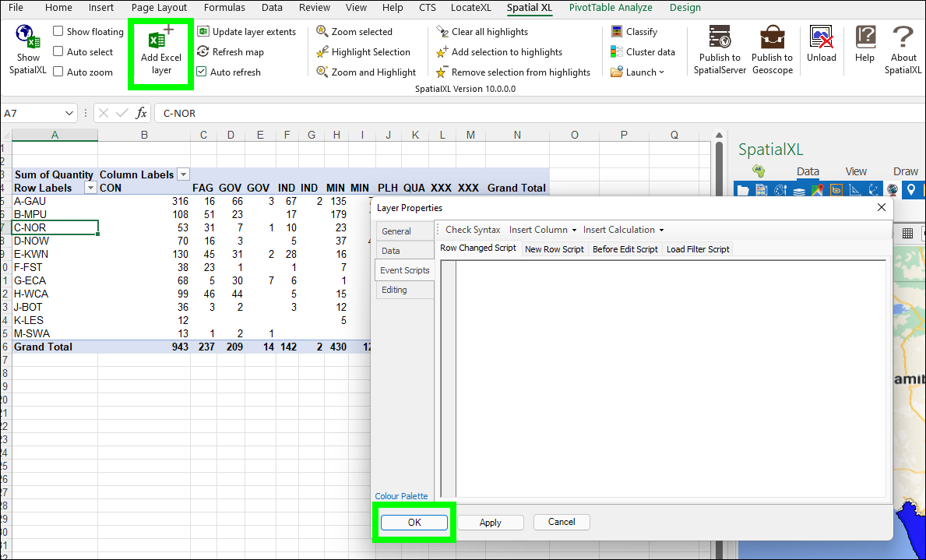This screenshot has height=560, width=926.
Task: Enable the Show floating checkbox
Action: tap(58, 32)
